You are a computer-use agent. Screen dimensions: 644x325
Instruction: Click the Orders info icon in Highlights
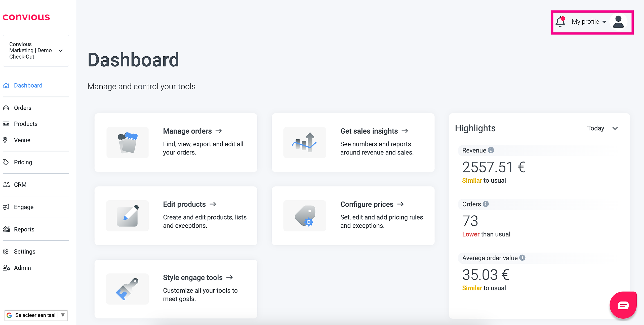(x=486, y=204)
